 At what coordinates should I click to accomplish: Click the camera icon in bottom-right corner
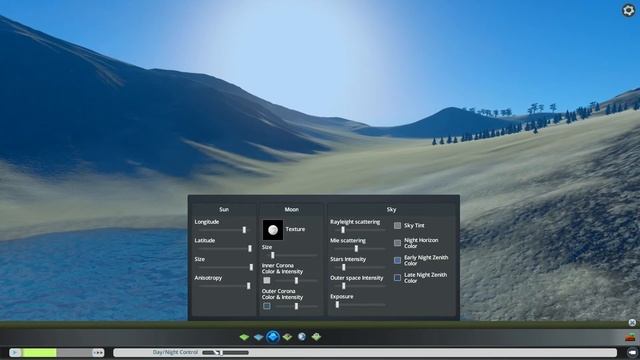tap(631, 352)
